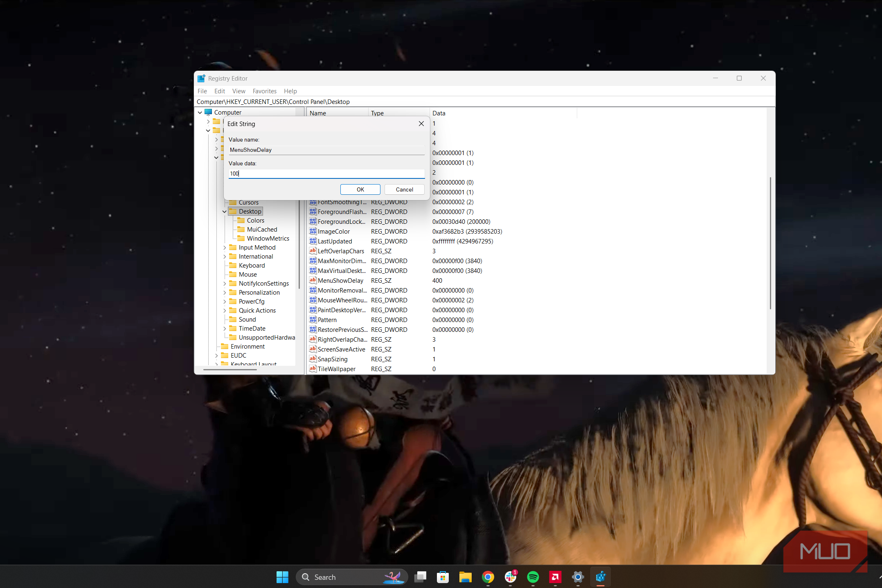Viewport: 882px width, 588px height.
Task: Open Slack from the taskbar
Action: 510,577
